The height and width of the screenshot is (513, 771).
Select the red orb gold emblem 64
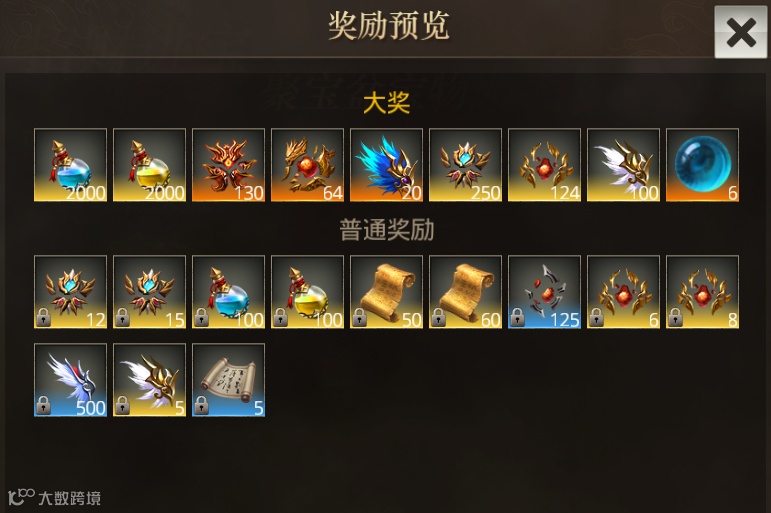pos(307,165)
